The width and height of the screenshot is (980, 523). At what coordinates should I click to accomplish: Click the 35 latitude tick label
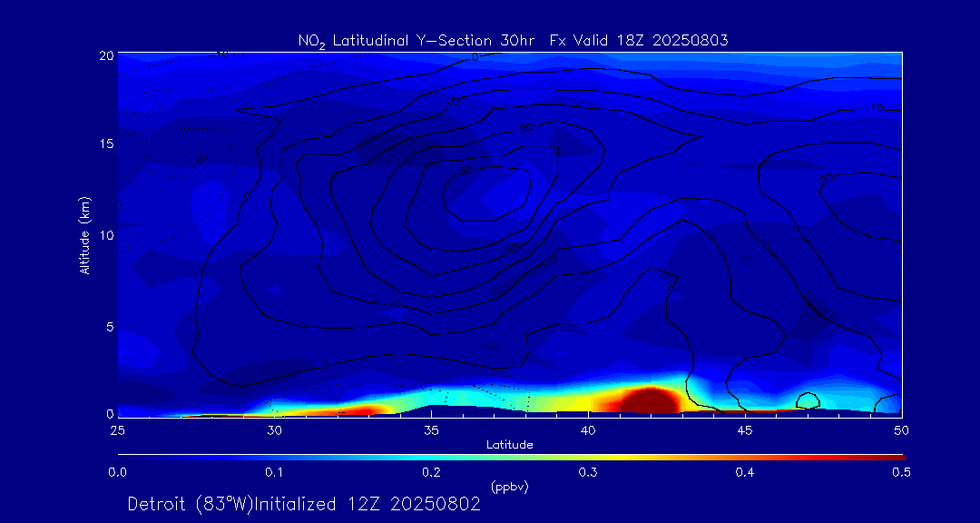click(x=431, y=430)
